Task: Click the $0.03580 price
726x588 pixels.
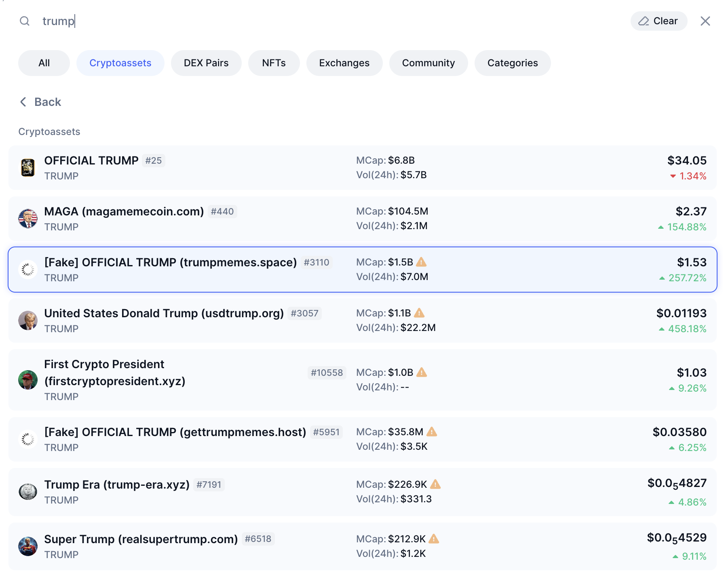Action: [680, 432]
